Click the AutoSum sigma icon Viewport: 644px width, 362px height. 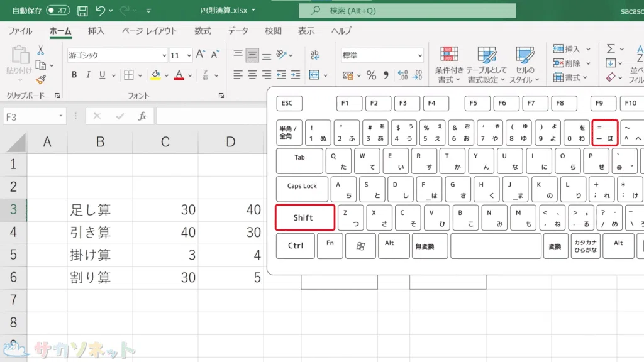(611, 49)
